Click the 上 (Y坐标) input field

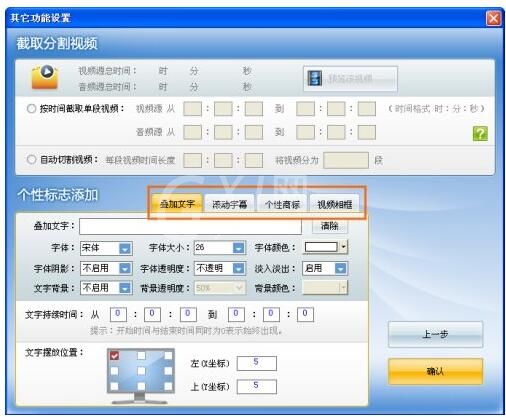pos(256,386)
